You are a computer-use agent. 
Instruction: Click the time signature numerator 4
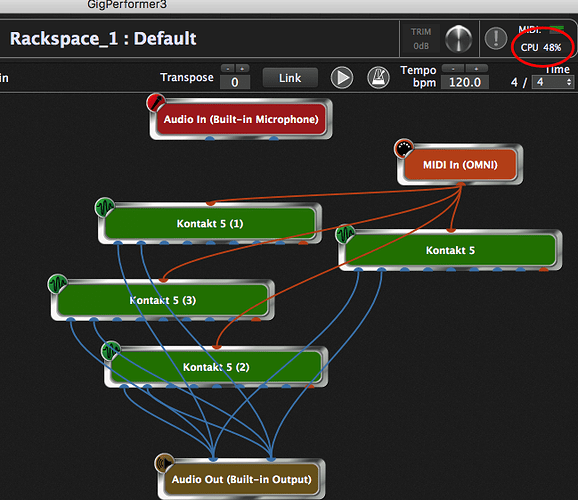pyautogui.click(x=514, y=82)
